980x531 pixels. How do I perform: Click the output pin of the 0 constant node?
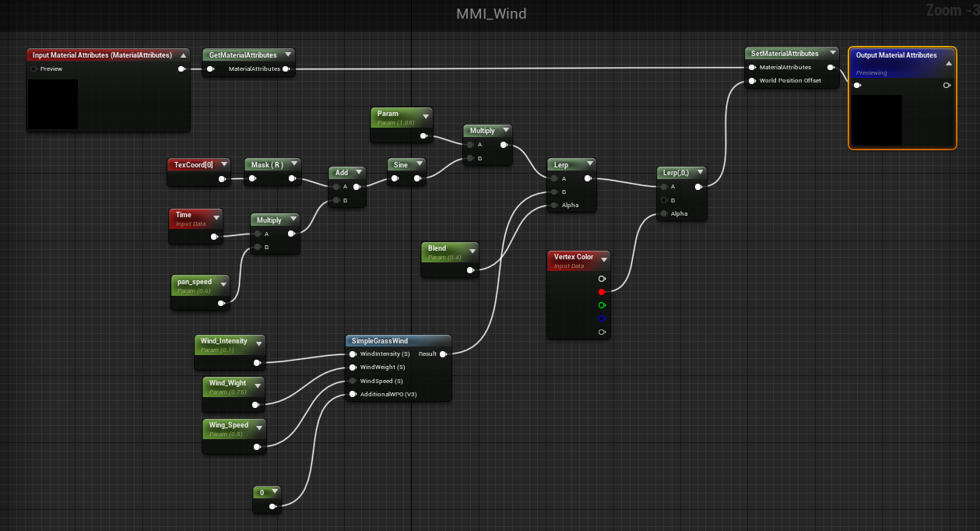(272, 506)
